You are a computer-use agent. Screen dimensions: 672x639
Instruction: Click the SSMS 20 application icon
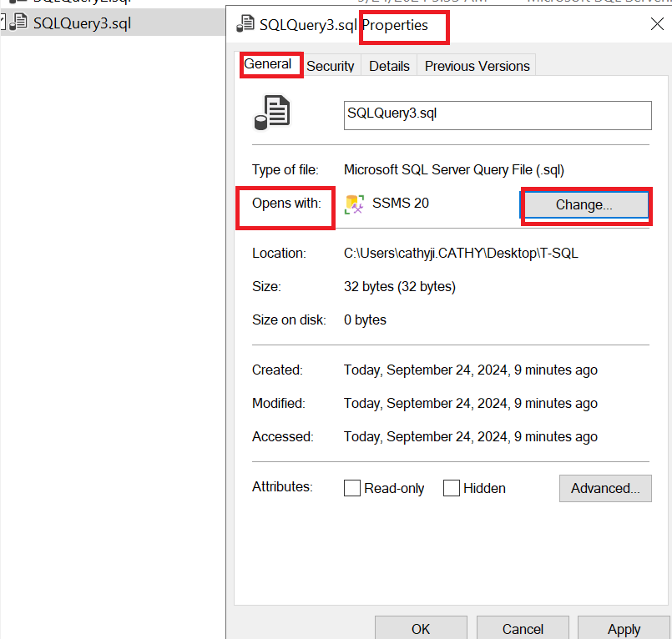click(x=355, y=204)
